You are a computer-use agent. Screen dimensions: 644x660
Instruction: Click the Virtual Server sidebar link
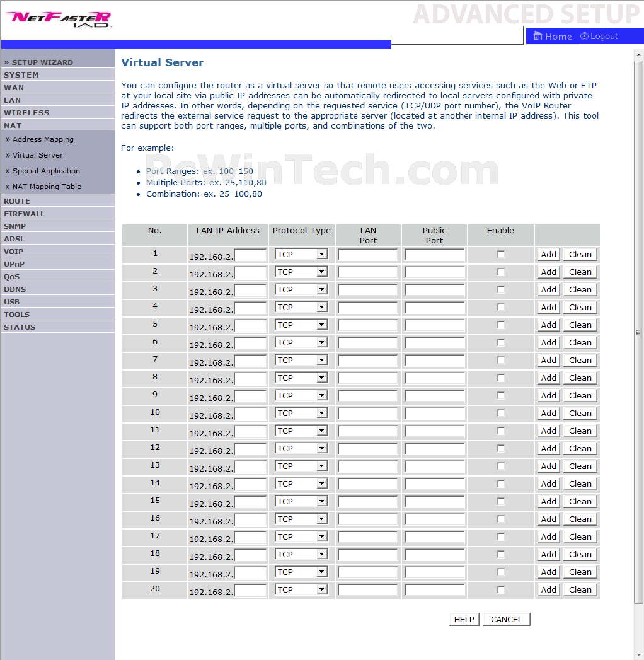38,155
